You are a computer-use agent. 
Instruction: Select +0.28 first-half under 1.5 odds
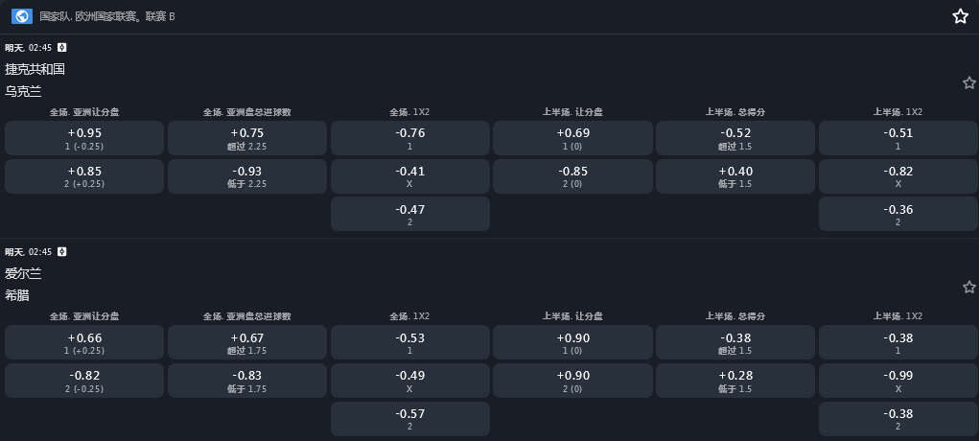point(735,381)
